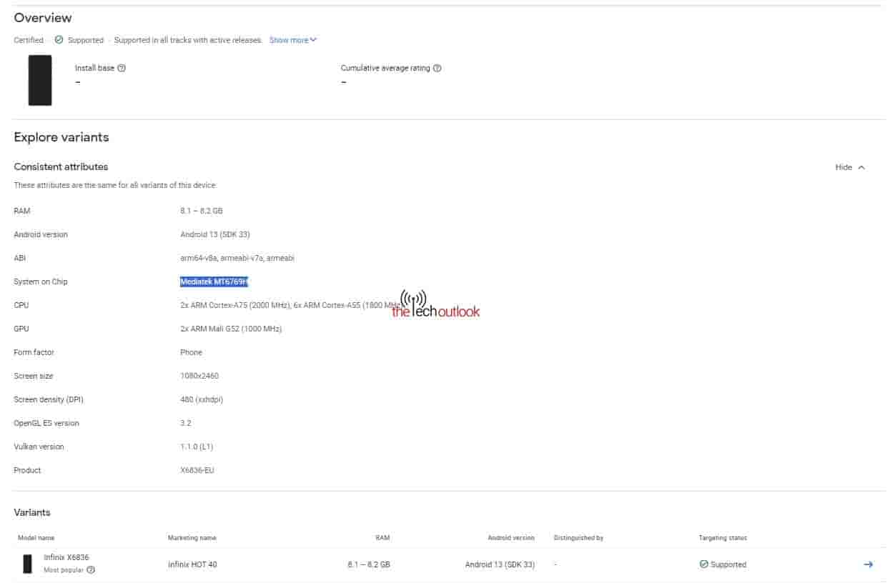Click the device image in Overview
The width and height of the screenshot is (895, 588).
coord(40,80)
